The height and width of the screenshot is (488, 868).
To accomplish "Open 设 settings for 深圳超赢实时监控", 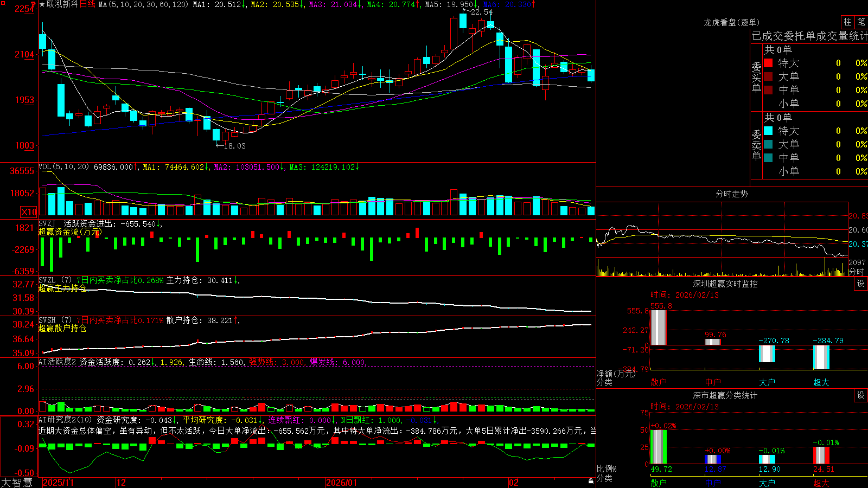I will click(x=861, y=284).
